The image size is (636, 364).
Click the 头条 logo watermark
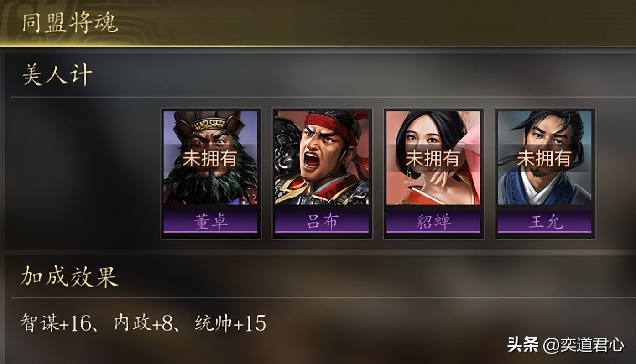tap(523, 344)
